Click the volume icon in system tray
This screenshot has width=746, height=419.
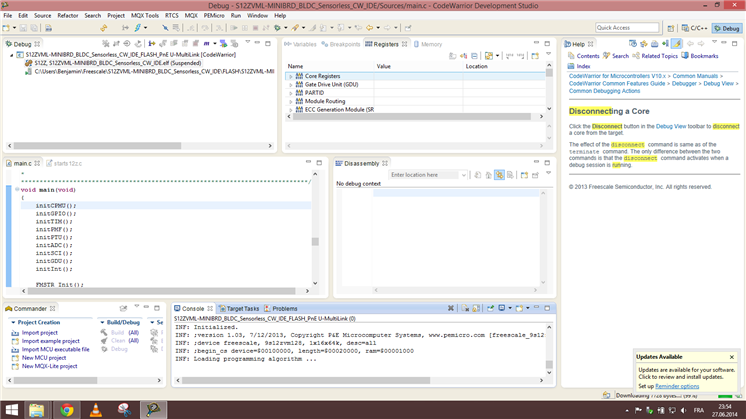click(x=684, y=410)
